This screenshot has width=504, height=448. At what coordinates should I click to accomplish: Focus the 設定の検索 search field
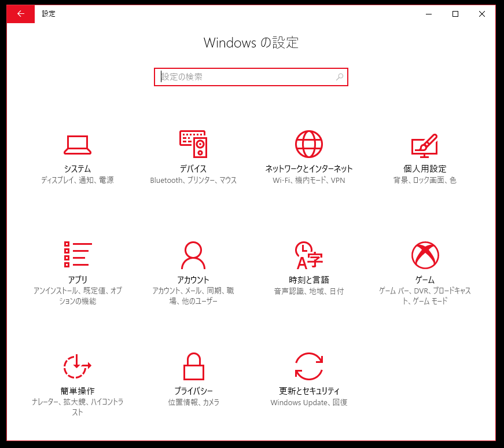251,77
